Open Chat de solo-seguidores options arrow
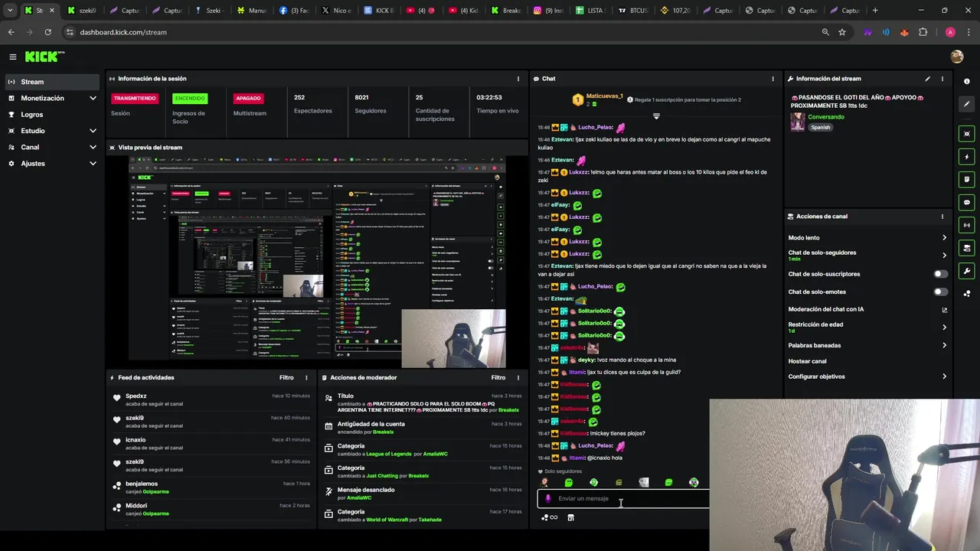 tap(944, 256)
